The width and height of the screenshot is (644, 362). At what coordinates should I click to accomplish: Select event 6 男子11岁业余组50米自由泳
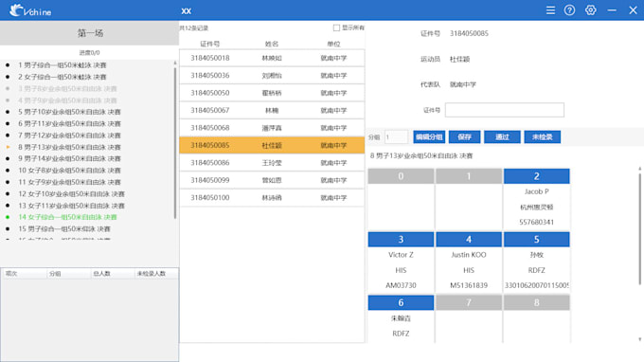click(x=69, y=124)
